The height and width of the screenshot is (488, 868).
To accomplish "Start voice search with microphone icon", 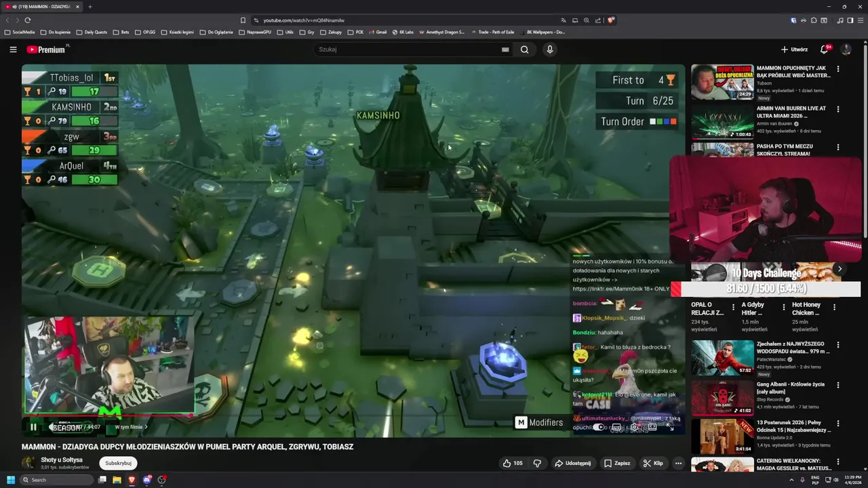I will point(550,49).
